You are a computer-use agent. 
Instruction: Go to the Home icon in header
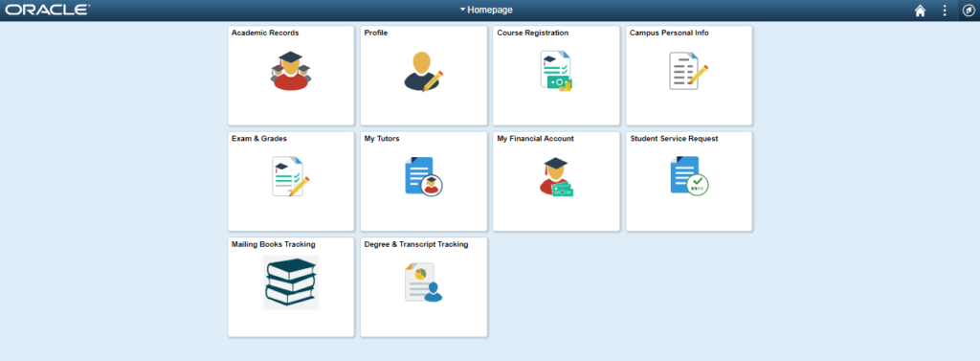tap(920, 11)
